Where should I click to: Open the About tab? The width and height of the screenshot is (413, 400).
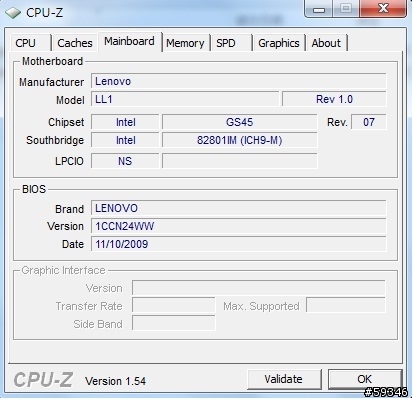(327, 43)
